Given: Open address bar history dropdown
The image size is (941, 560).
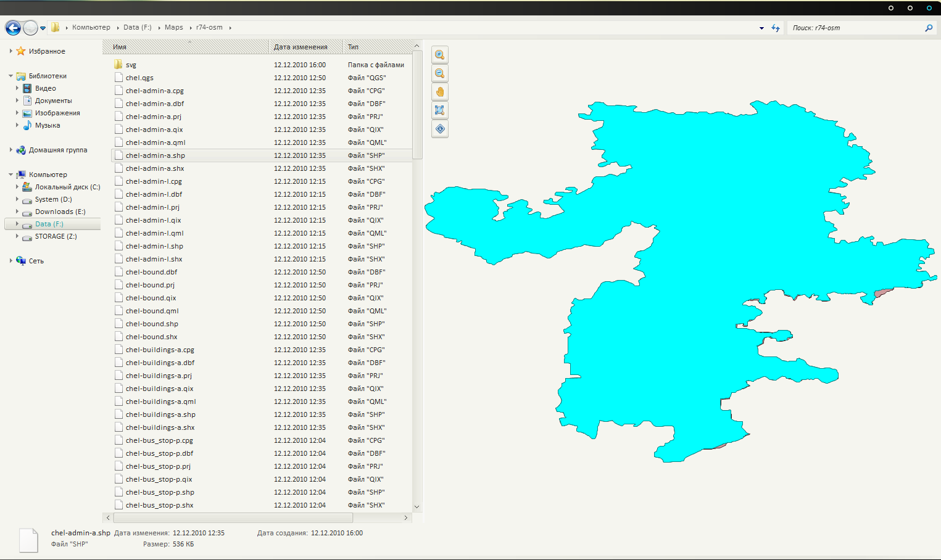Looking at the screenshot, I should [x=761, y=28].
